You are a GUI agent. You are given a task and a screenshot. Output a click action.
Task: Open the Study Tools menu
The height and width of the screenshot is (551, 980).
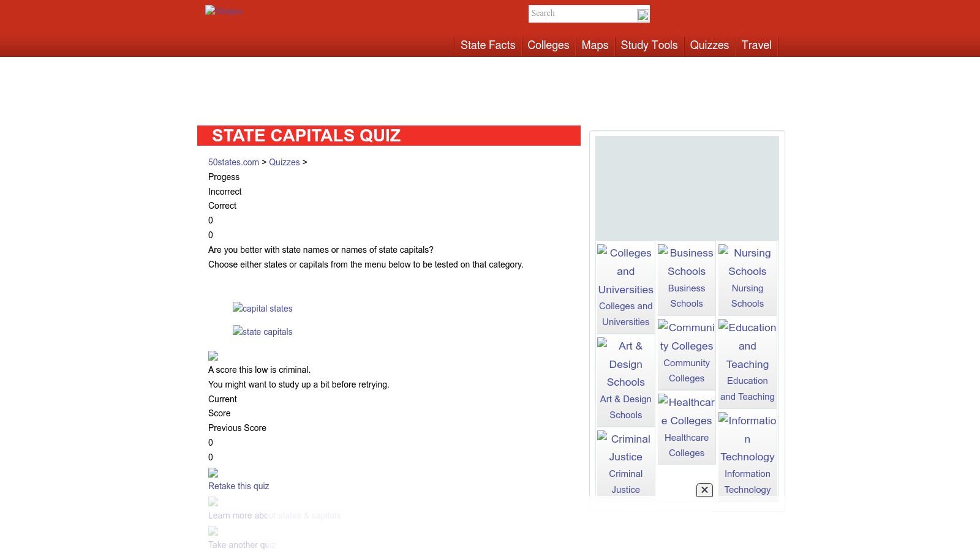click(649, 45)
